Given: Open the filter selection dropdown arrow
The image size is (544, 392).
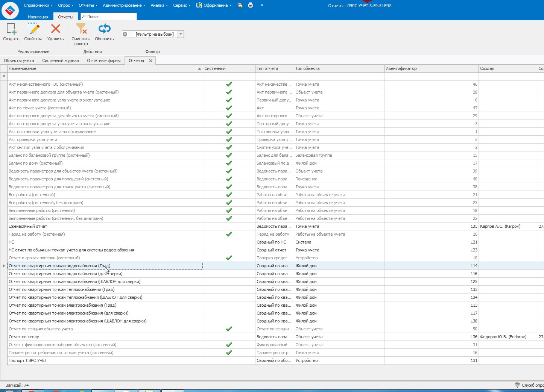Looking at the screenshot, I should (181, 34).
